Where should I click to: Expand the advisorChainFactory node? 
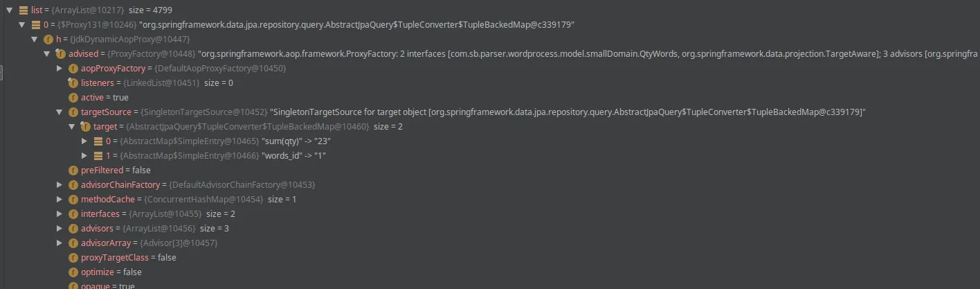click(x=59, y=185)
